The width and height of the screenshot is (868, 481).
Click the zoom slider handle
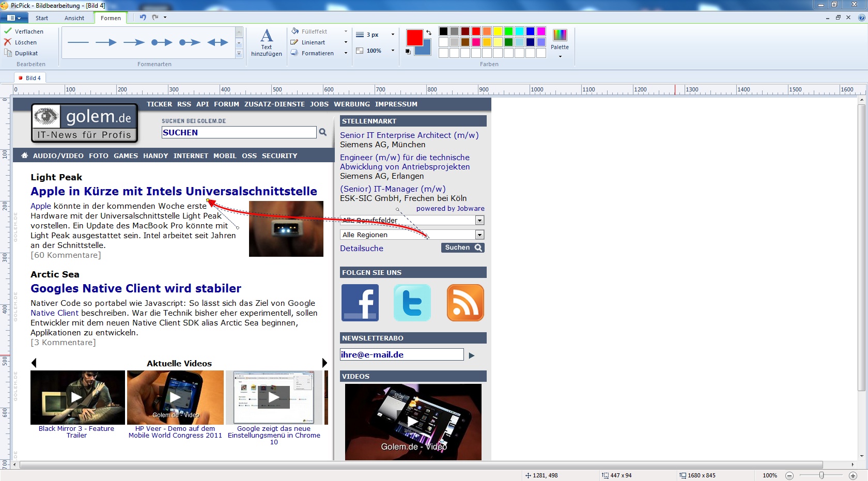click(822, 475)
